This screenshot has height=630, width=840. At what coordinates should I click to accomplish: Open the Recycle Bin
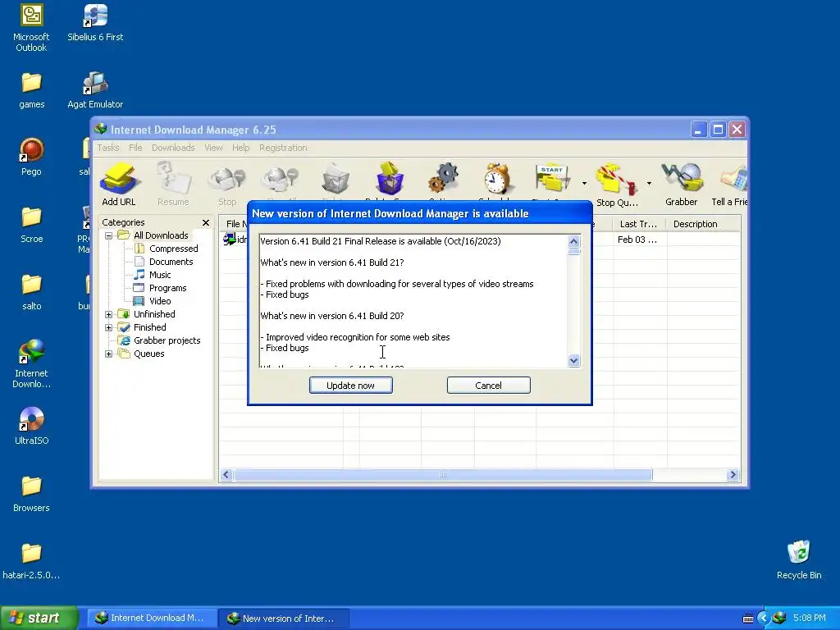click(799, 560)
